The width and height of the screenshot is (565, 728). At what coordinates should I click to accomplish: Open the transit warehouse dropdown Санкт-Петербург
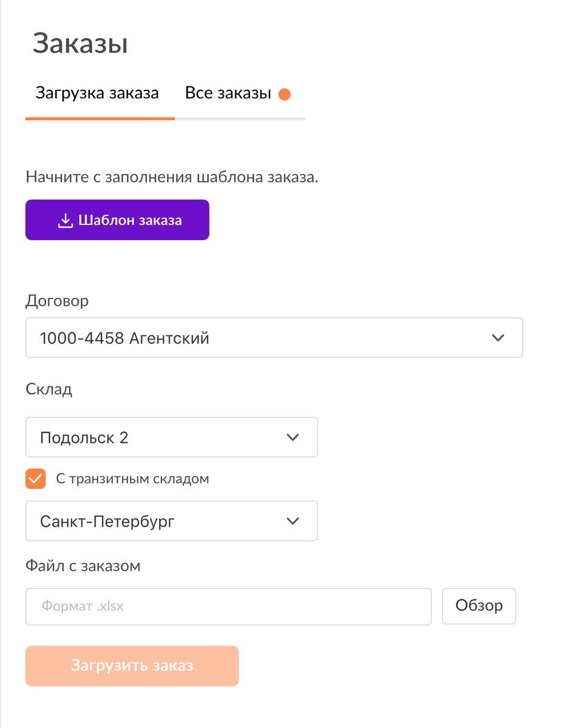[x=171, y=521]
